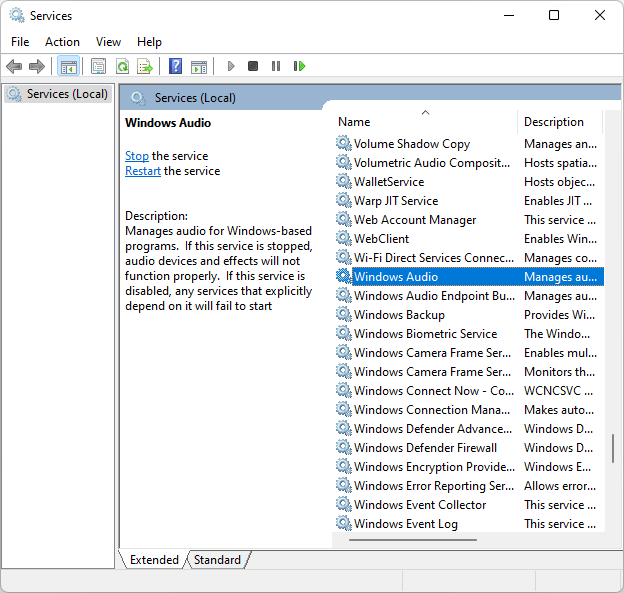624x593 pixels.
Task: Select the Wi-Fi Direct Services Connection row
Action: coord(469,258)
